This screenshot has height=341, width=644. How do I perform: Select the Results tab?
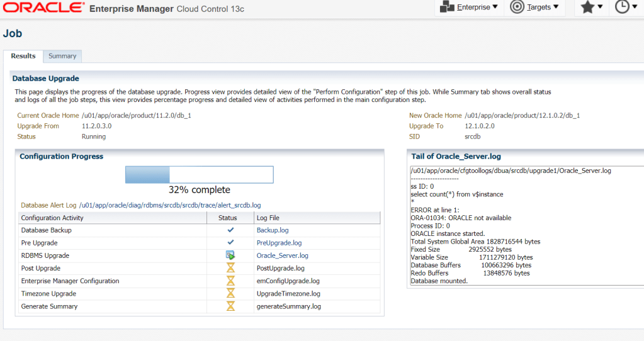pos(23,56)
